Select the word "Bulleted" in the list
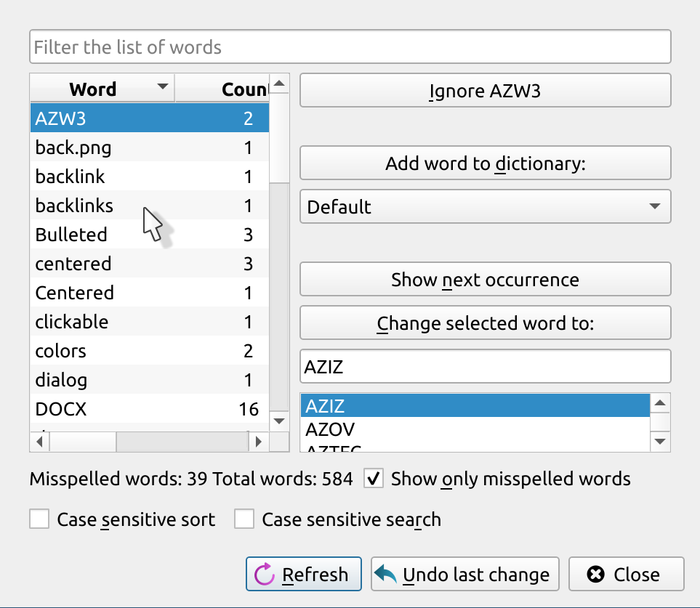 pos(71,235)
